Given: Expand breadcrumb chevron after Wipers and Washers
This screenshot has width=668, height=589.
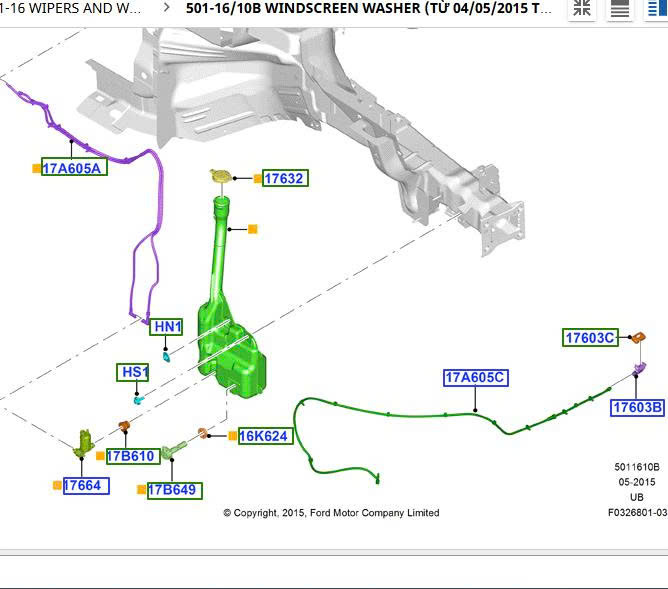Looking at the screenshot, I should pos(165,8).
